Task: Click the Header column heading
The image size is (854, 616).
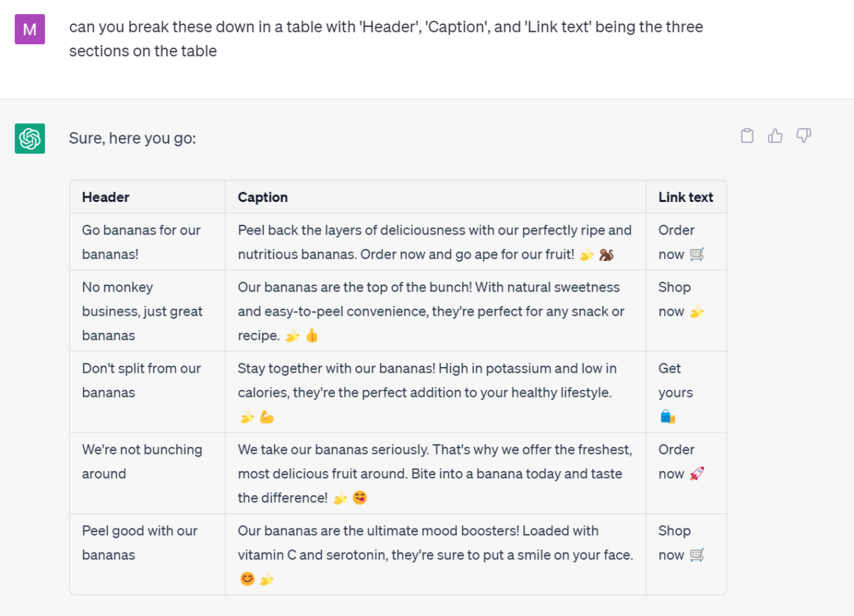Action: coord(105,197)
